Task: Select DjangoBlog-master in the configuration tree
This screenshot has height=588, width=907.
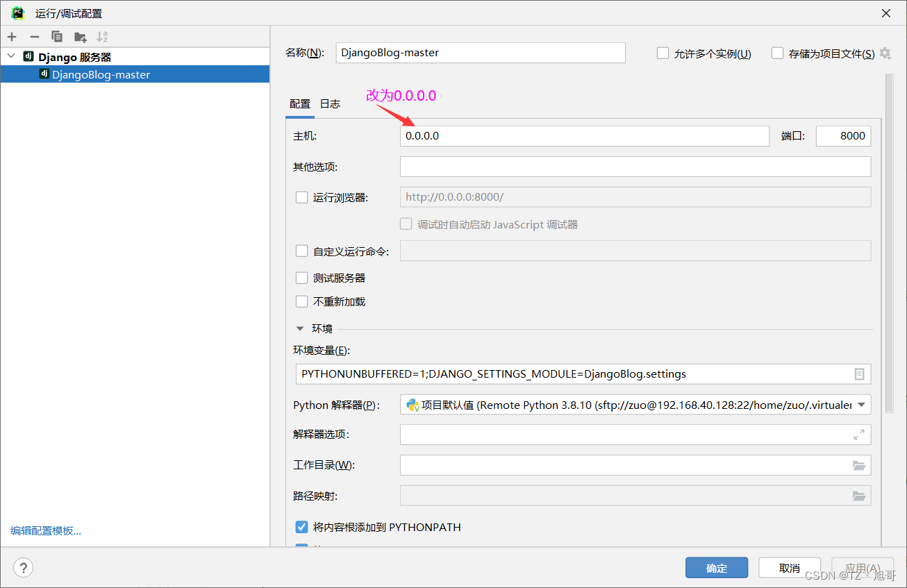Action: click(135, 74)
